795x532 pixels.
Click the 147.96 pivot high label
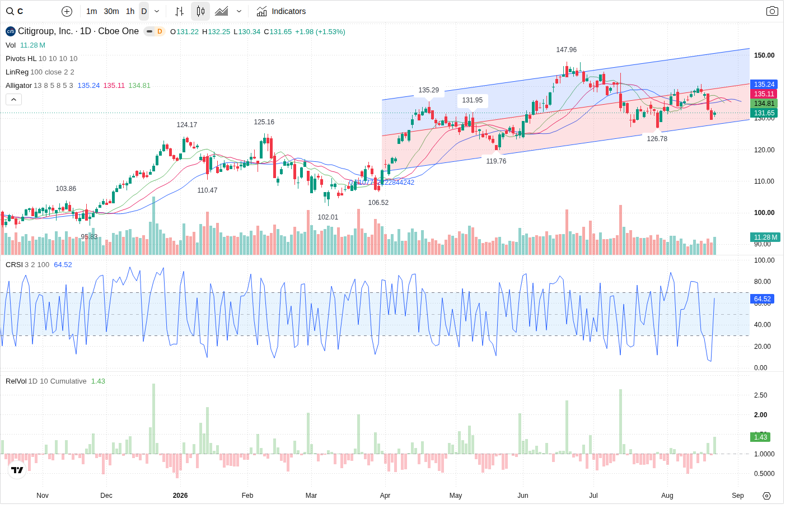click(x=567, y=50)
